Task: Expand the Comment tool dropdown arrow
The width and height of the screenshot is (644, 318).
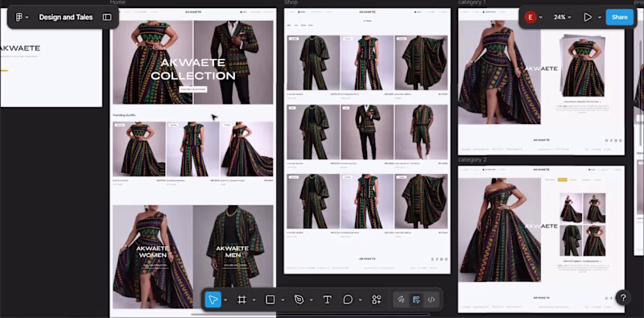Action: coord(360,300)
